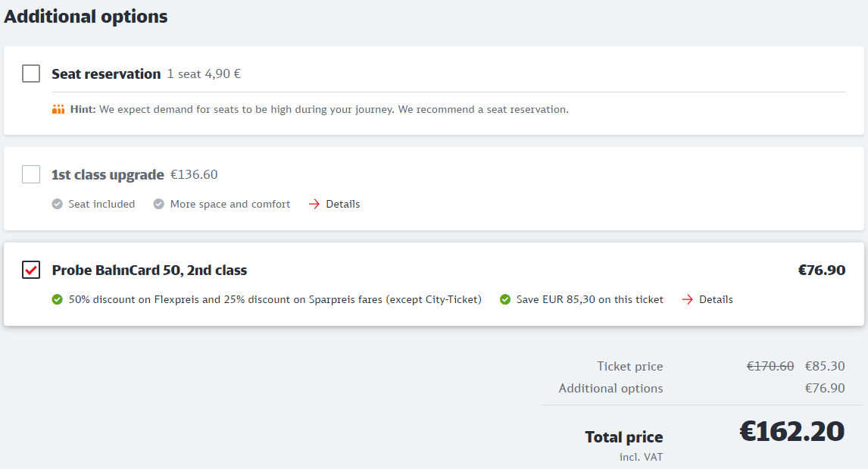This screenshot has width=868, height=469.
Task: Select the Seat reservation label text
Action: click(x=106, y=73)
